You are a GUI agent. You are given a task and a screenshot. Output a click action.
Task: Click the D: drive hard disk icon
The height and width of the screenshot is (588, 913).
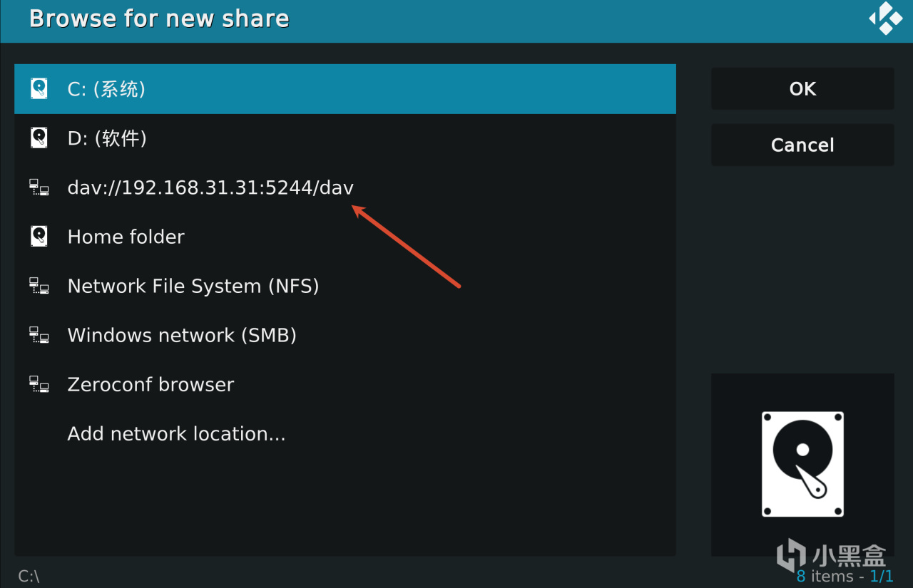pos(39,138)
